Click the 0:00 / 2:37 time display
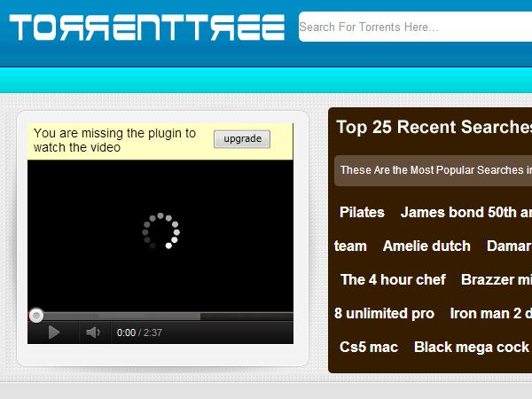 pos(139,332)
